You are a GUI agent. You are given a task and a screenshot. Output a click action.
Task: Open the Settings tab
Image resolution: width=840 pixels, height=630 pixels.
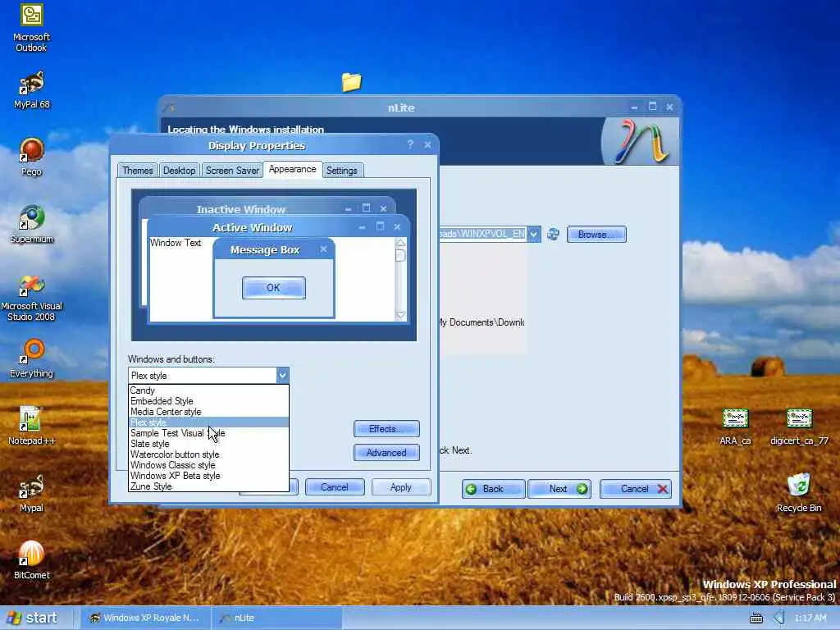[x=342, y=171]
